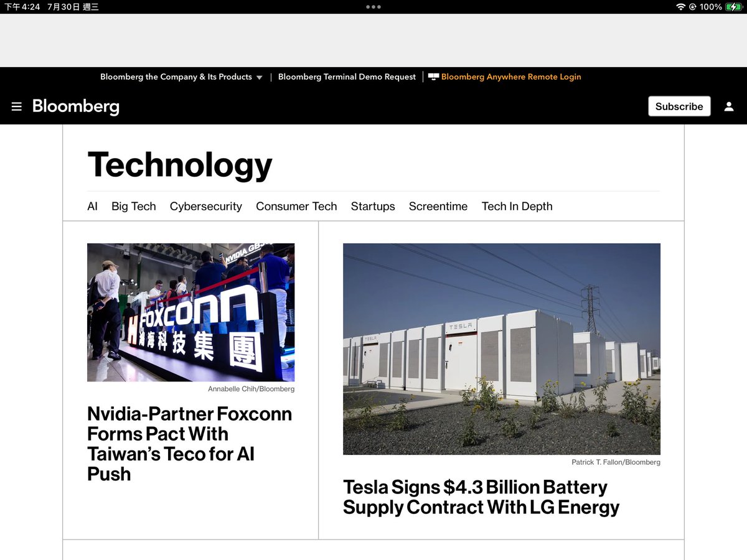
Task: Open Bloomberg Anywhere Remote Login
Action: 511,77
